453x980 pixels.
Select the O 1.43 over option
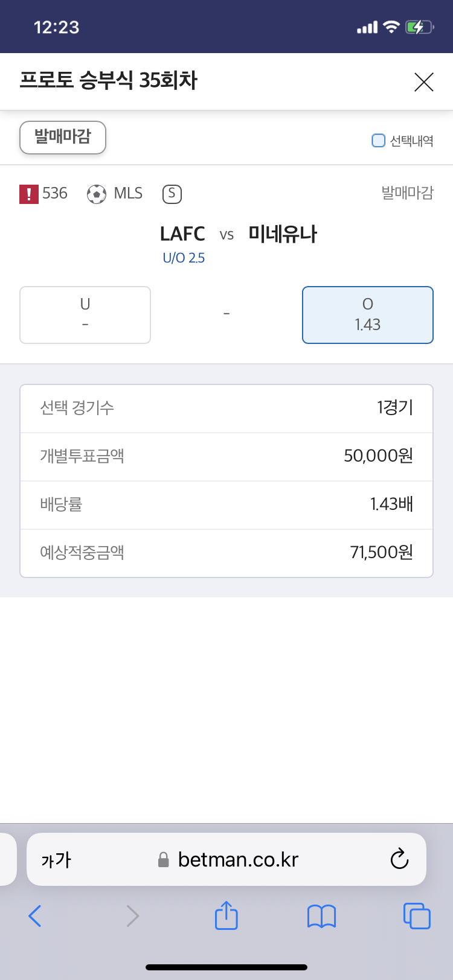(x=368, y=315)
